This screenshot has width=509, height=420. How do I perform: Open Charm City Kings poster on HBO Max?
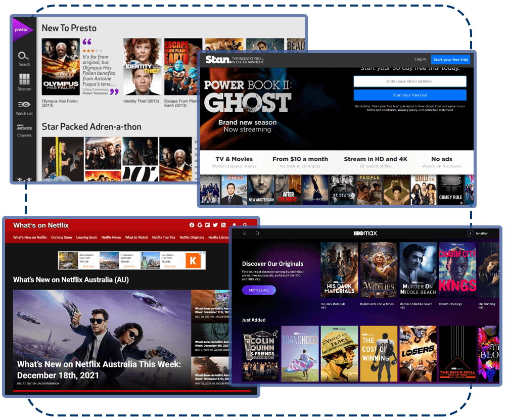coord(457,270)
